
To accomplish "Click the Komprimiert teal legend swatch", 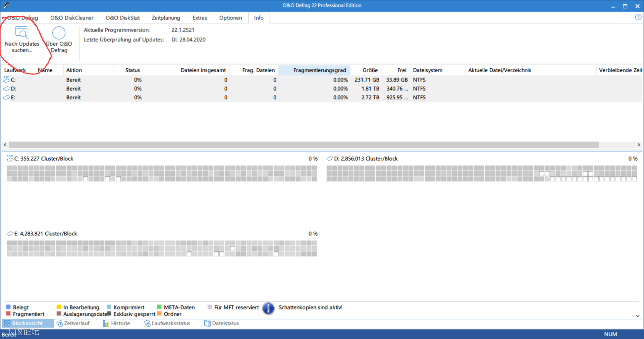I will 109,307.
